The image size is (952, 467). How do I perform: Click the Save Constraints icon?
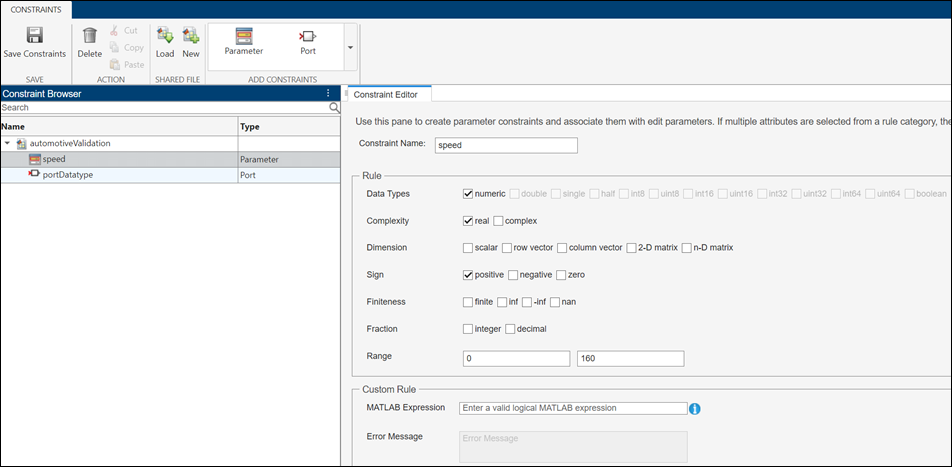tap(34, 36)
